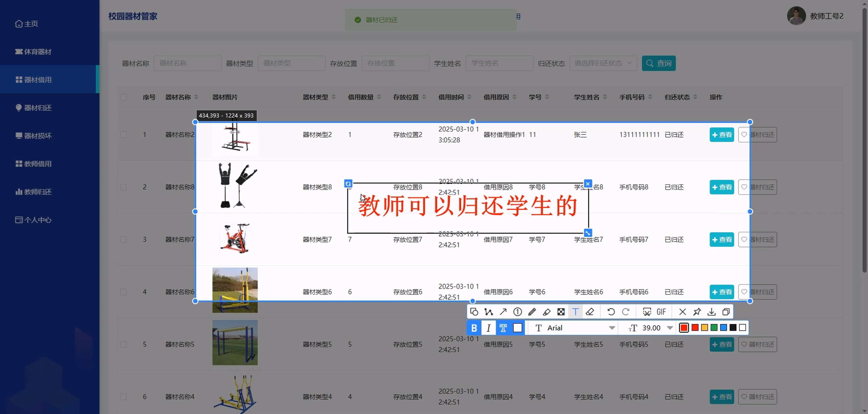Pick the green color swatch

(x=714, y=327)
